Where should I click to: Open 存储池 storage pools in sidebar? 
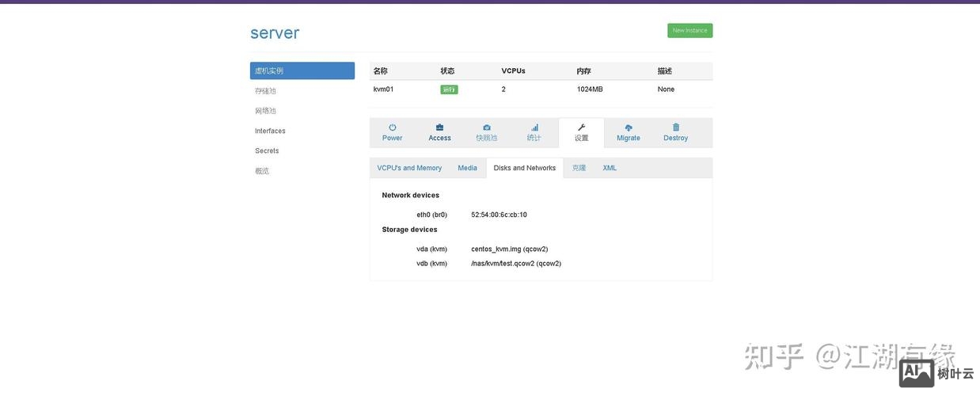point(266,91)
